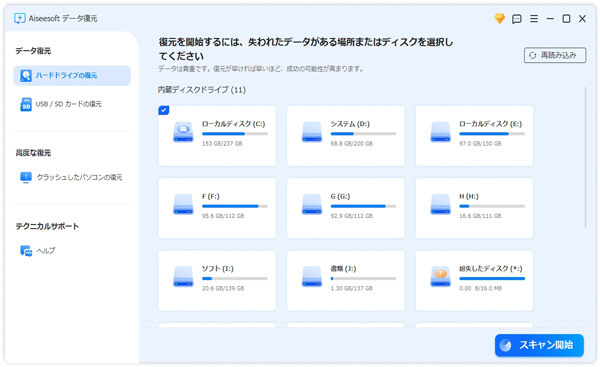The width and height of the screenshot is (600, 367).
Task: Click the 紛失したディスク (*:) label
Action: point(491,269)
